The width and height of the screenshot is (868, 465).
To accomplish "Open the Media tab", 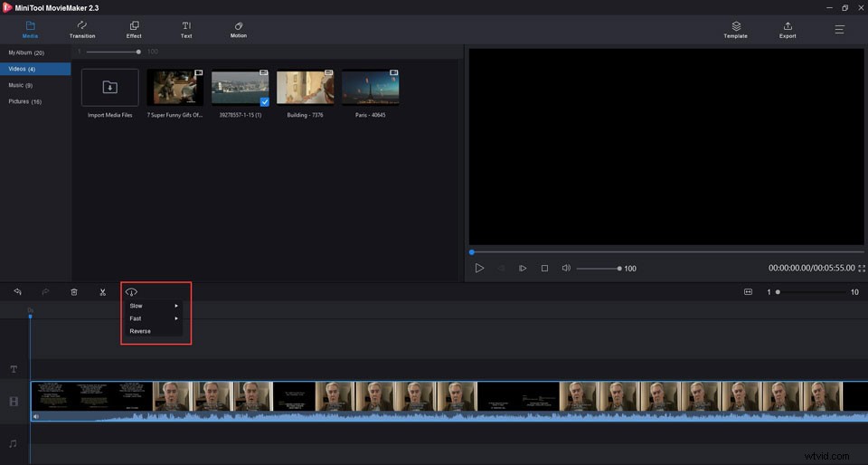I will (x=30, y=29).
